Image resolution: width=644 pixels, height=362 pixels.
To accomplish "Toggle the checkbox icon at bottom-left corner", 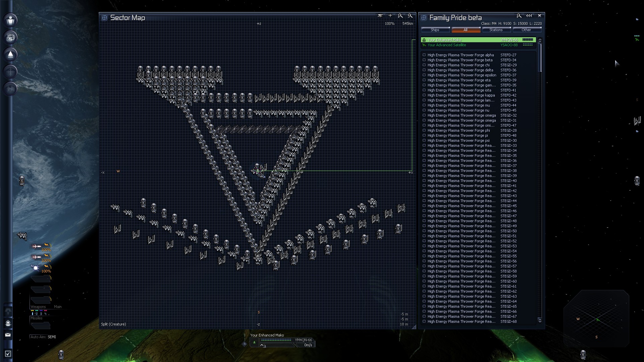I will pyautogui.click(x=8, y=354).
